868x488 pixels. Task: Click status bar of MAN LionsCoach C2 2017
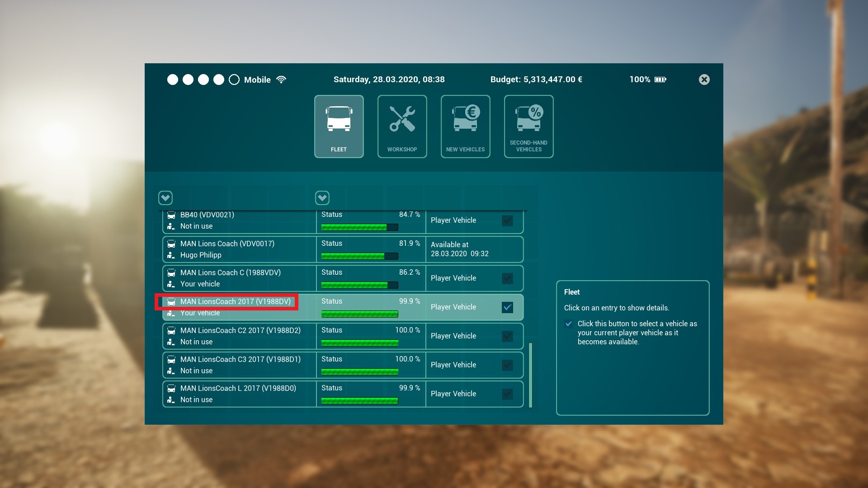[360, 343]
